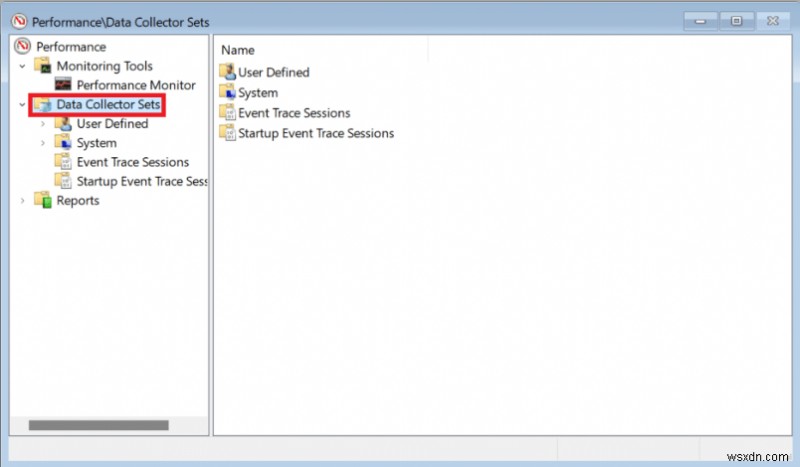800x467 pixels.
Task: Open Event Trace Sessions in the right pane
Action: click(x=293, y=113)
